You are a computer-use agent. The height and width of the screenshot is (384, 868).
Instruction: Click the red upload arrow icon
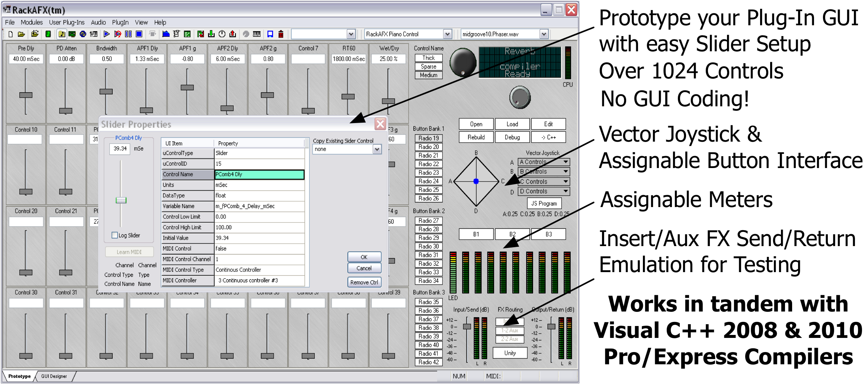233,34
